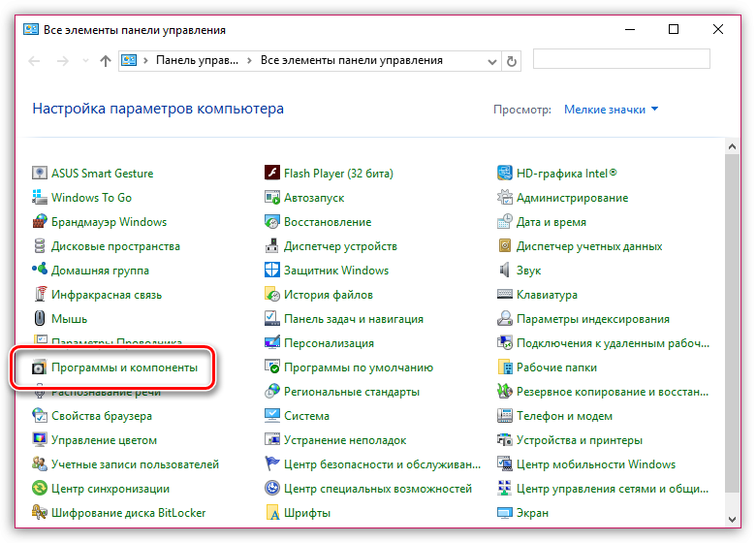This screenshot has width=756, height=543.
Task: Focus the Control Panel search field
Action: [621, 59]
